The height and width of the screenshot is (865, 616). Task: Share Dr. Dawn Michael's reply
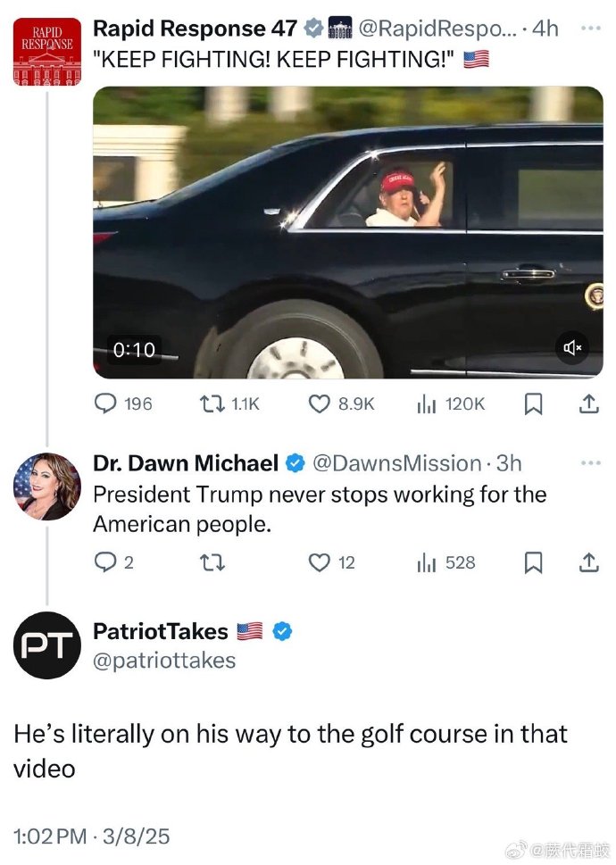[588, 562]
